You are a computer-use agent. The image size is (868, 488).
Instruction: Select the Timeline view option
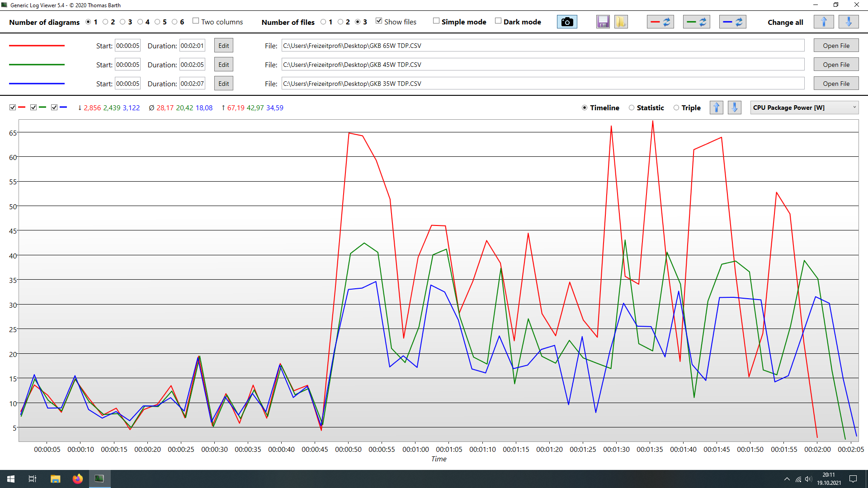[585, 108]
